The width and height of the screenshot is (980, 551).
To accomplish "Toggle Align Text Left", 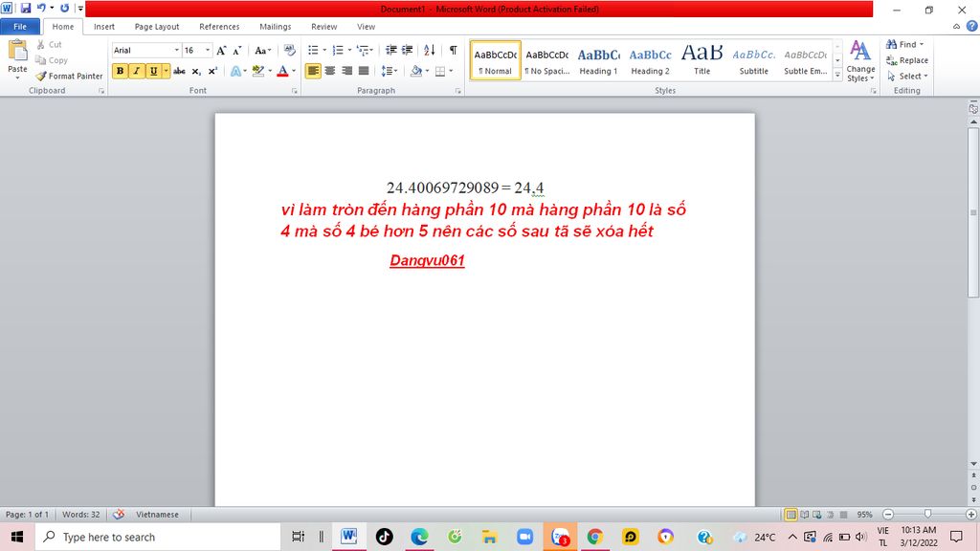I will [313, 71].
